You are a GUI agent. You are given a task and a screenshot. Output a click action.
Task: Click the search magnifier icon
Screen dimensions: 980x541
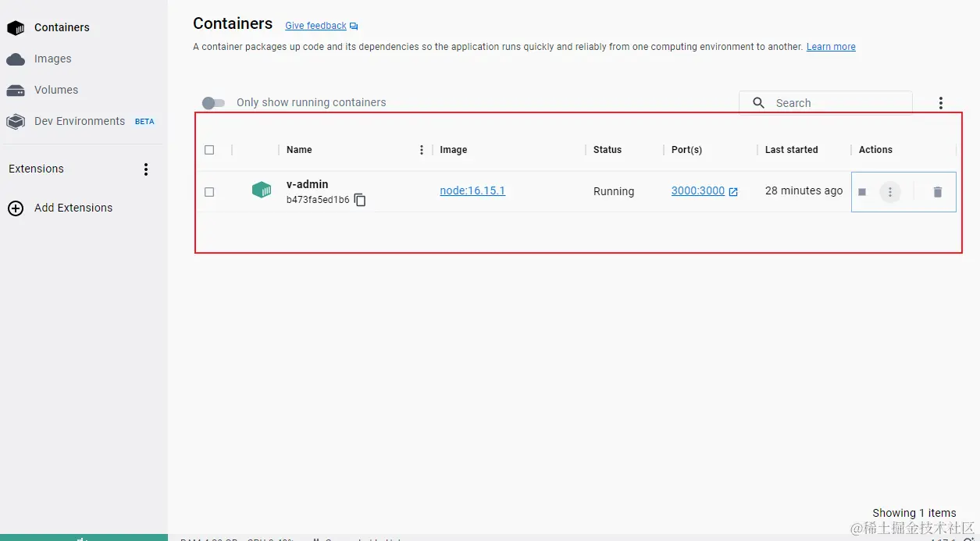coord(758,103)
